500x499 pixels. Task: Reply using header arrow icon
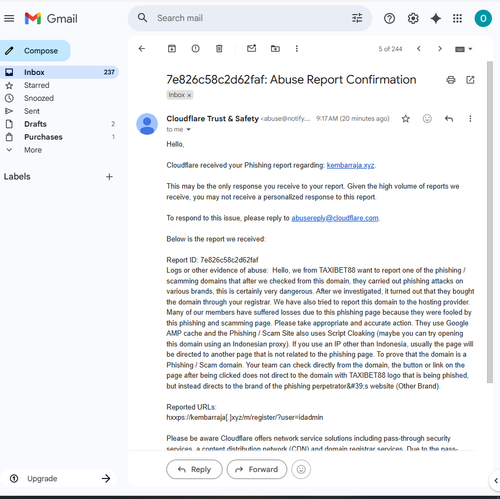coord(449,119)
